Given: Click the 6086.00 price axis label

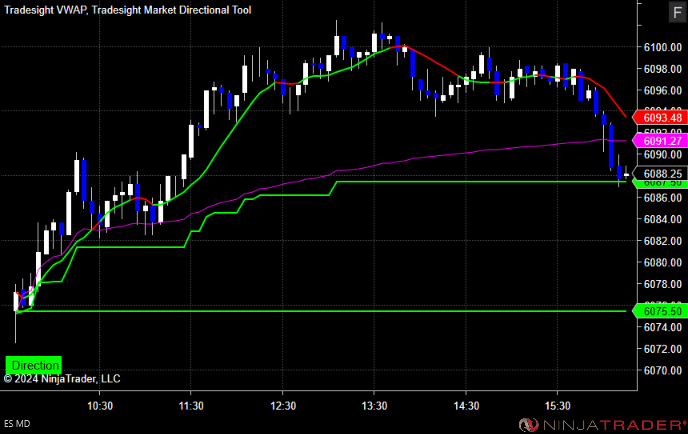Looking at the screenshot, I should pos(663,198).
